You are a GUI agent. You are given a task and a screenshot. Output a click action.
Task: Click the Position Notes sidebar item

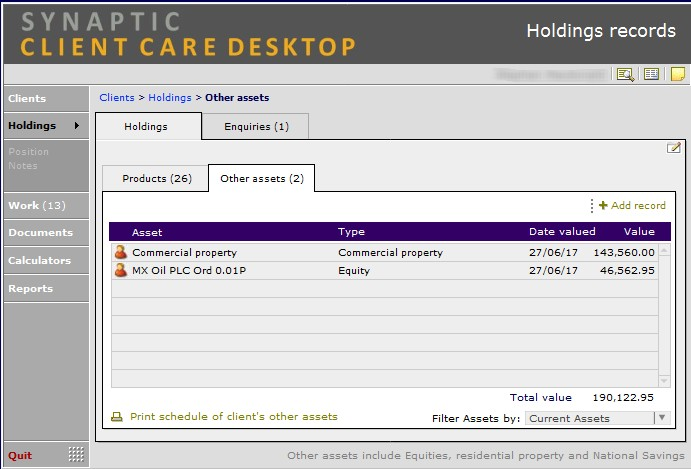28,159
